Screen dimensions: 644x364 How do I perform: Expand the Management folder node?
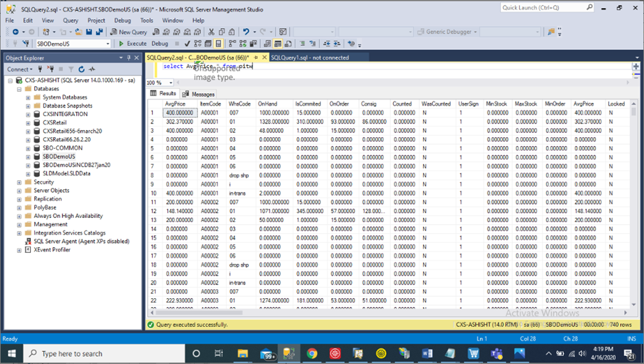coord(19,225)
